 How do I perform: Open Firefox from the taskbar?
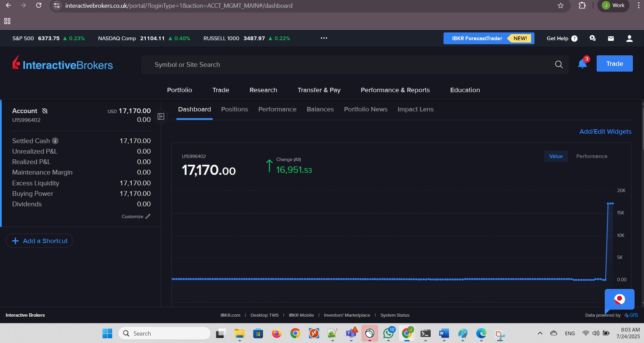[x=277, y=334]
